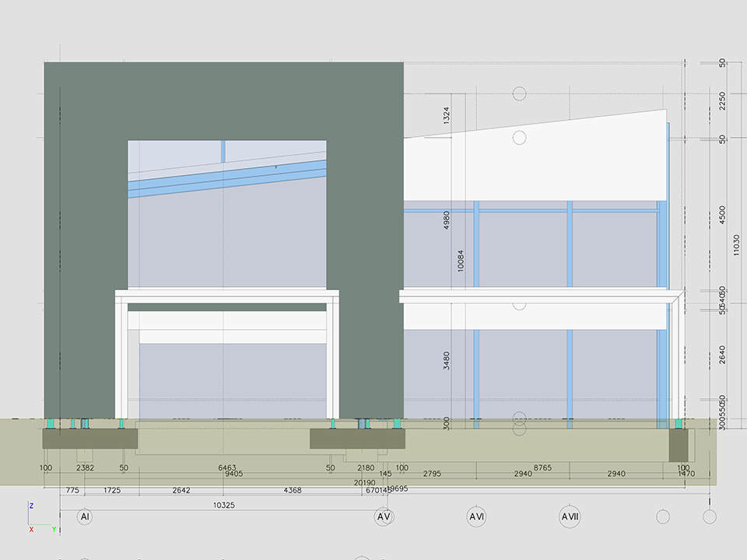Select the 2250 dimension near top right
Viewport: 747px width, 560px height.
pyautogui.click(x=722, y=100)
